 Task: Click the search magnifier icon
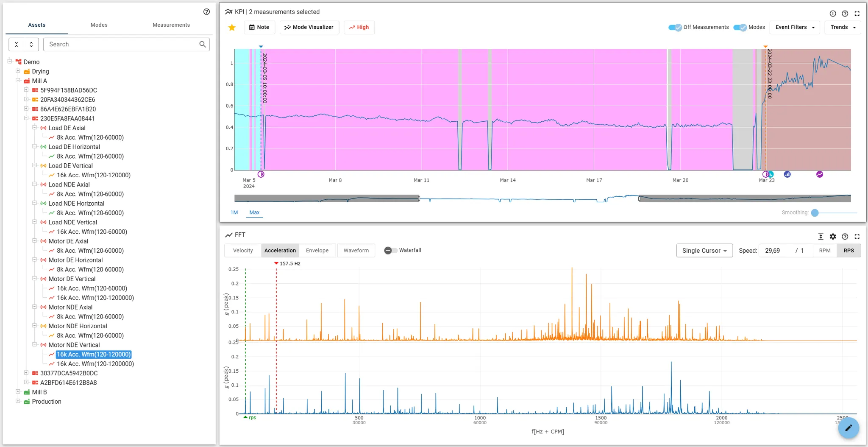pyautogui.click(x=203, y=44)
